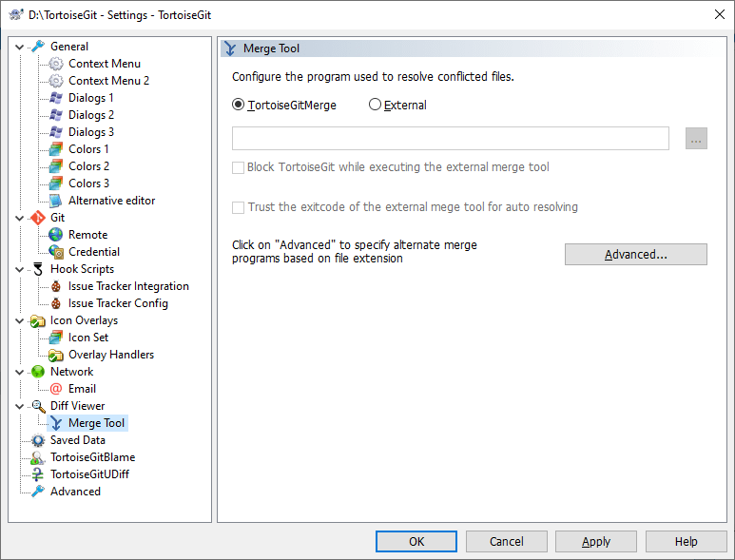Click the browse '...' button
Image resolution: width=735 pixels, height=560 pixels.
(x=696, y=140)
